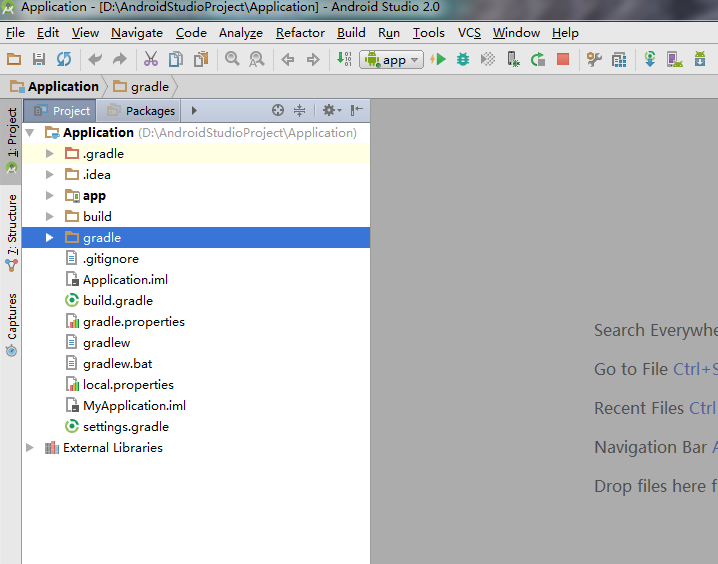Expand External Libraries node
The image size is (718, 564).
point(30,448)
